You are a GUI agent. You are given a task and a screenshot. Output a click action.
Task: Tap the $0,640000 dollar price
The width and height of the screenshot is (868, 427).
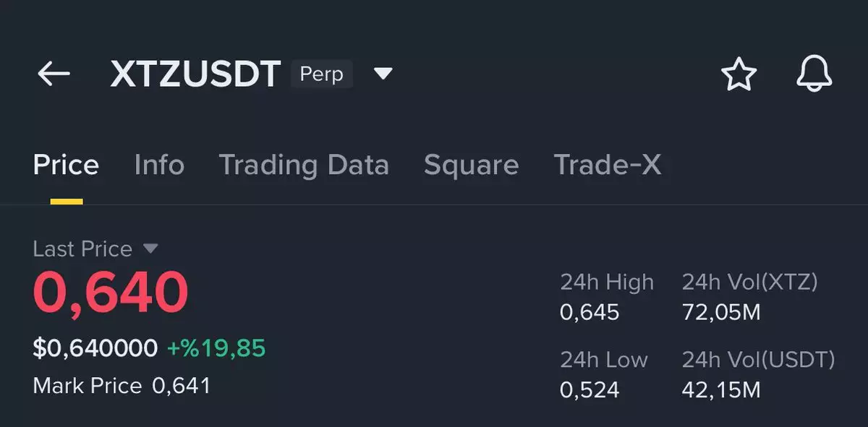(x=95, y=348)
